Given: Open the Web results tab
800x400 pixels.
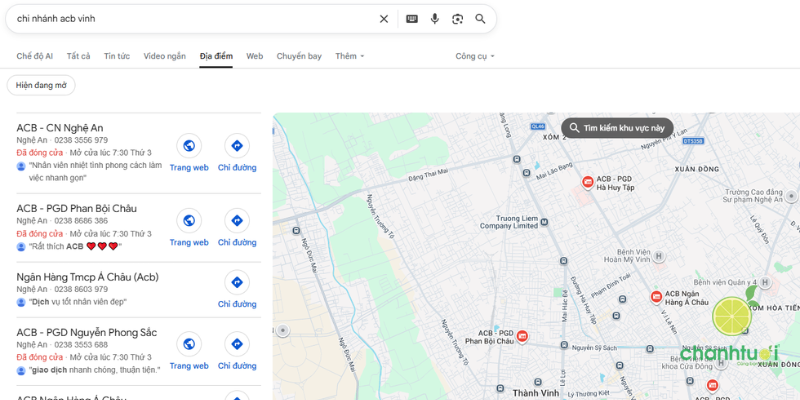Looking at the screenshot, I should [255, 56].
